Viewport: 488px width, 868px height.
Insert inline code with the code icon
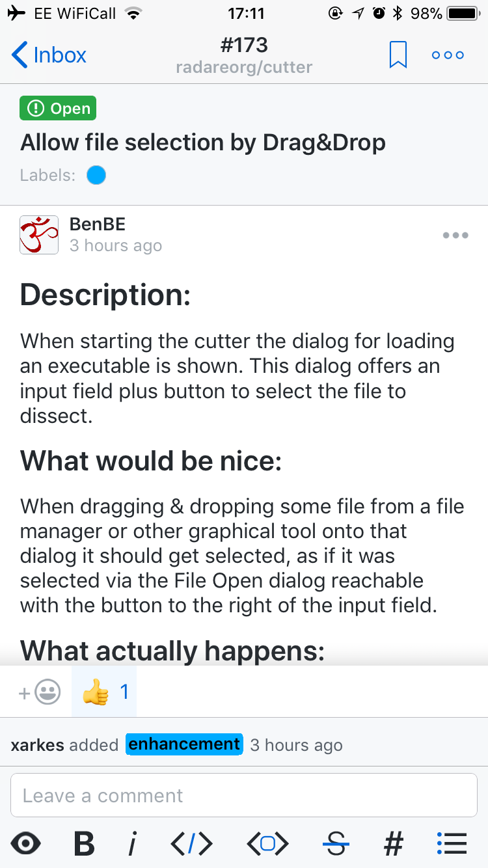[x=190, y=843]
